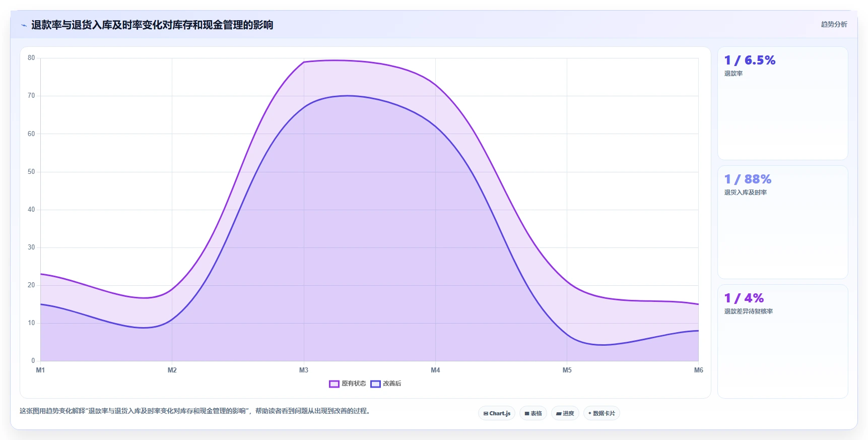
Task: Click the 1 / 4% value
Action: tap(744, 298)
